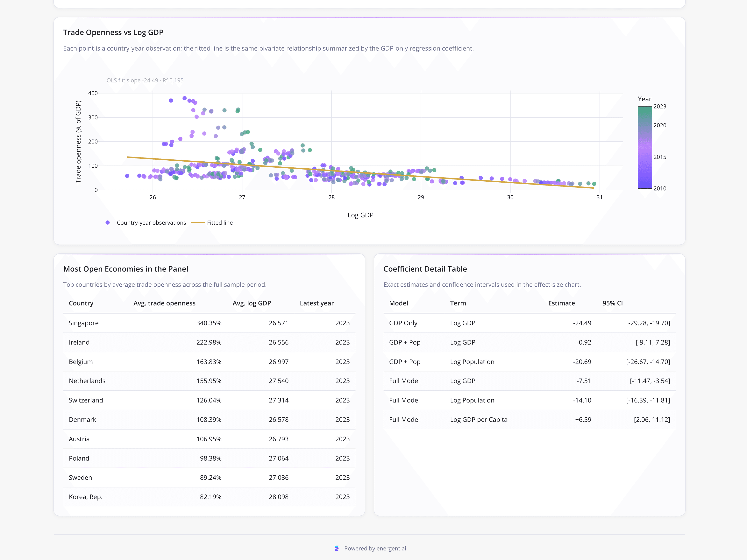The width and height of the screenshot is (747, 560).
Task: Click the "Trade openness (% of GDP)" axis title
Action: click(x=78, y=142)
